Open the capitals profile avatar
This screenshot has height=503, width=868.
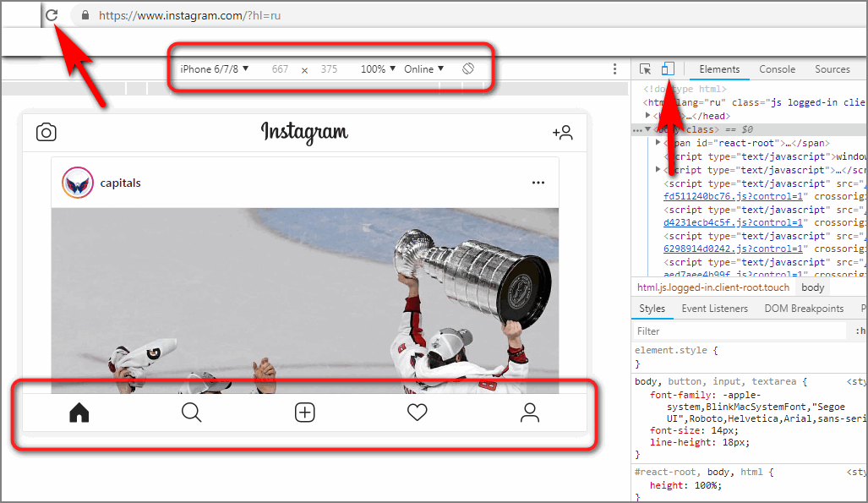point(78,183)
